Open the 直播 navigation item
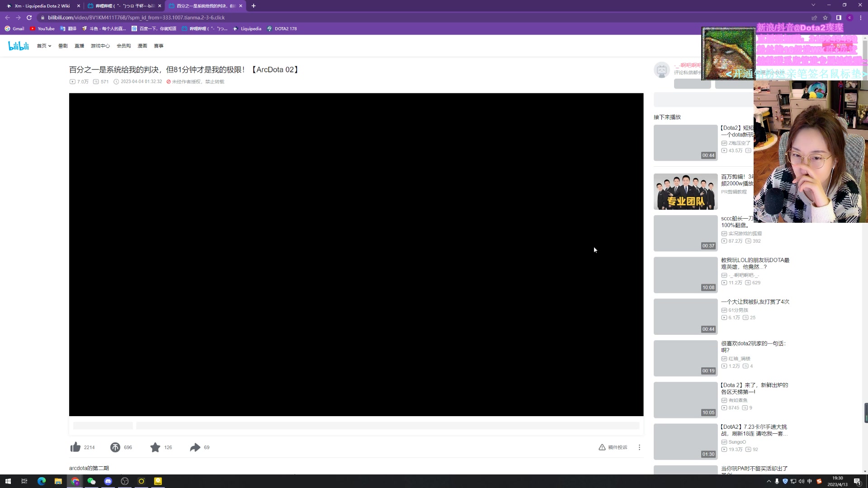This screenshot has height=488, width=868. click(x=80, y=46)
